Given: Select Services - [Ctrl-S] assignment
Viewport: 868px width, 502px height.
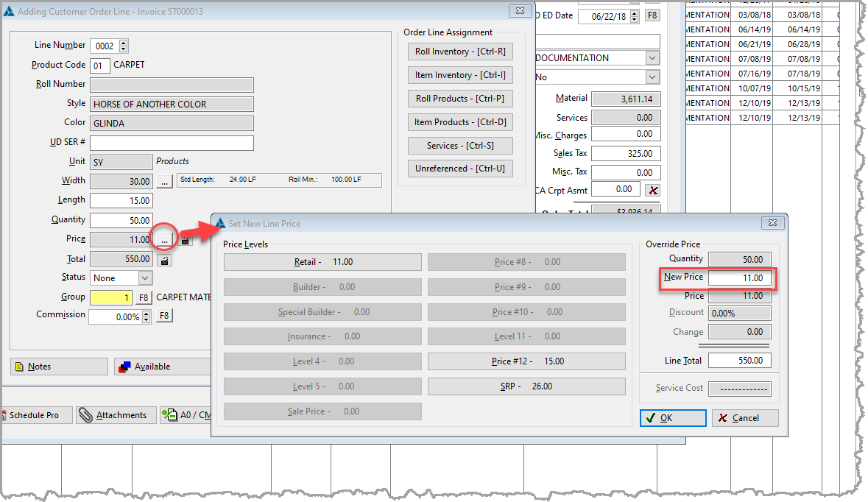Looking at the screenshot, I should pyautogui.click(x=461, y=146).
